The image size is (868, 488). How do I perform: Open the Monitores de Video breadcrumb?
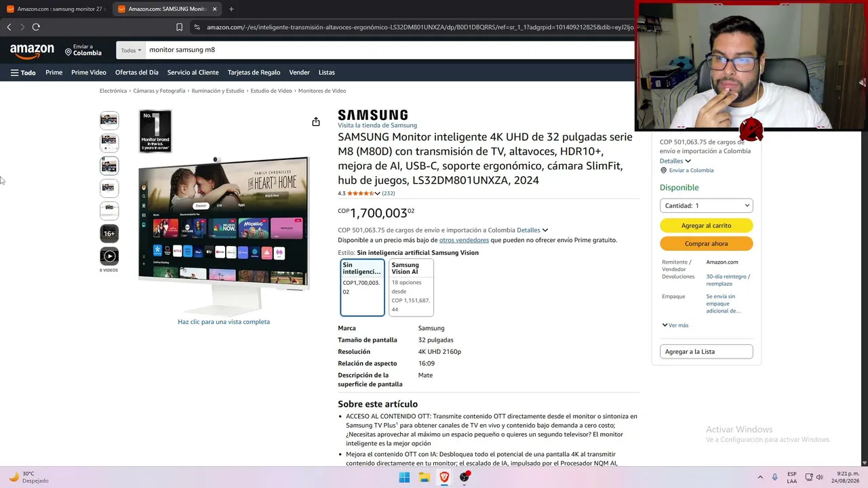coord(322,91)
